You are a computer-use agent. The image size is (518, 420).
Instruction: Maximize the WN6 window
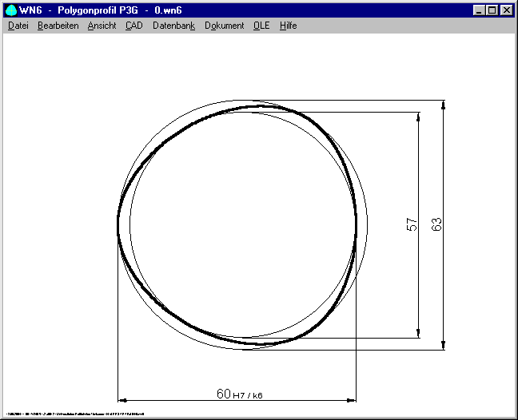491,10
